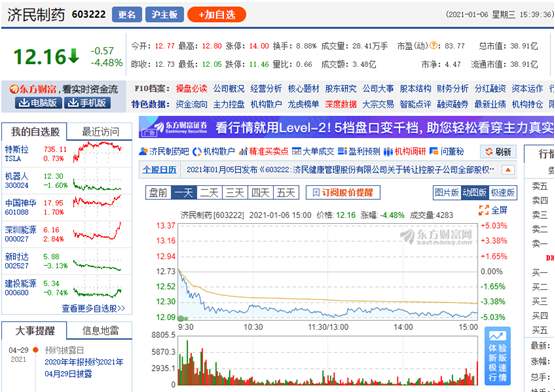The image size is (555, 392).
Task: Switch to 最近访问 tab
Action: [100, 132]
